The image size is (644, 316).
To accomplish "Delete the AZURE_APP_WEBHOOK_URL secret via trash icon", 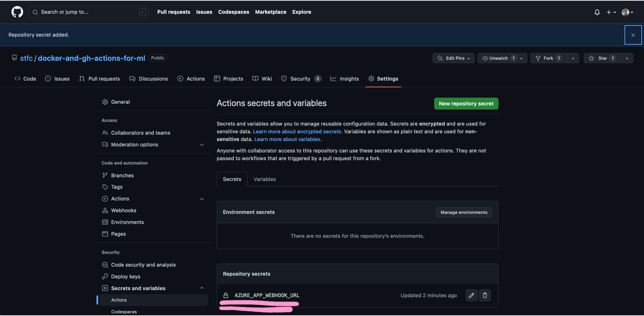I will click(485, 295).
